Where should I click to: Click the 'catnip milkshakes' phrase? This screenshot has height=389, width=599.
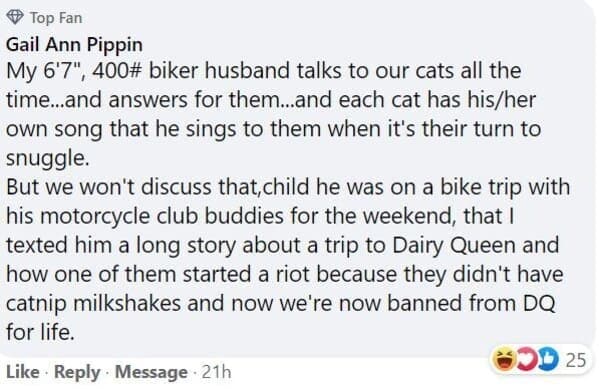point(94,304)
